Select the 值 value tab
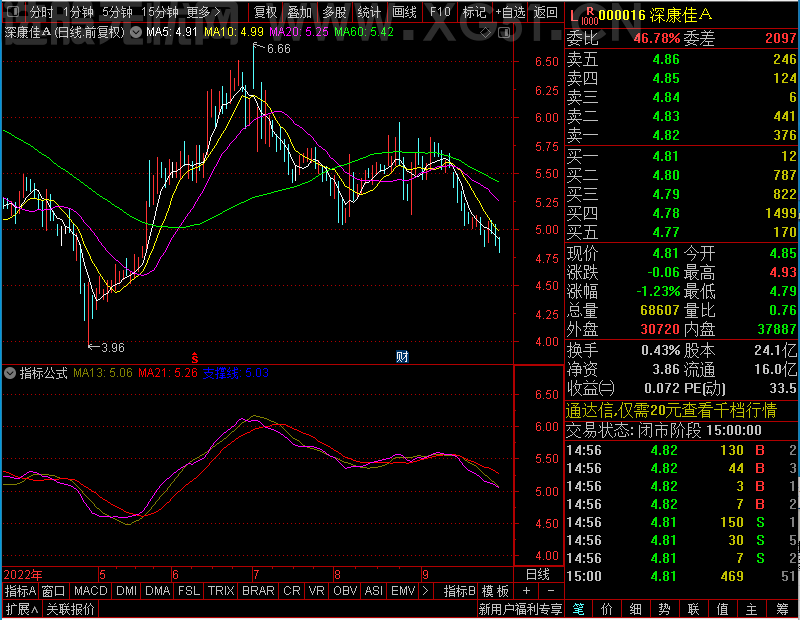The height and width of the screenshot is (620, 800). point(722,609)
